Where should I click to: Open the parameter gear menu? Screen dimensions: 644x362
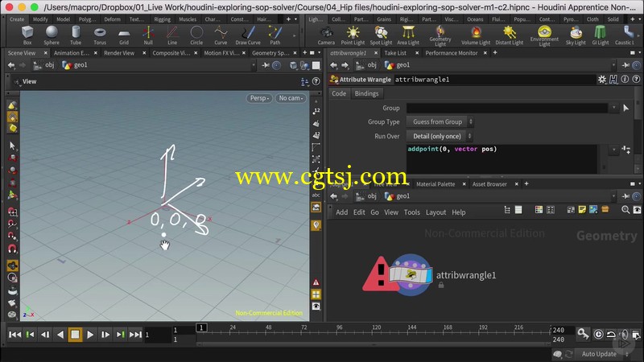click(x=601, y=80)
